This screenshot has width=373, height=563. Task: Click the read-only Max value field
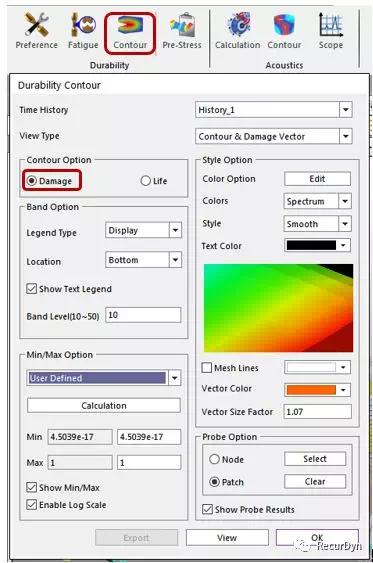pyautogui.click(x=80, y=462)
